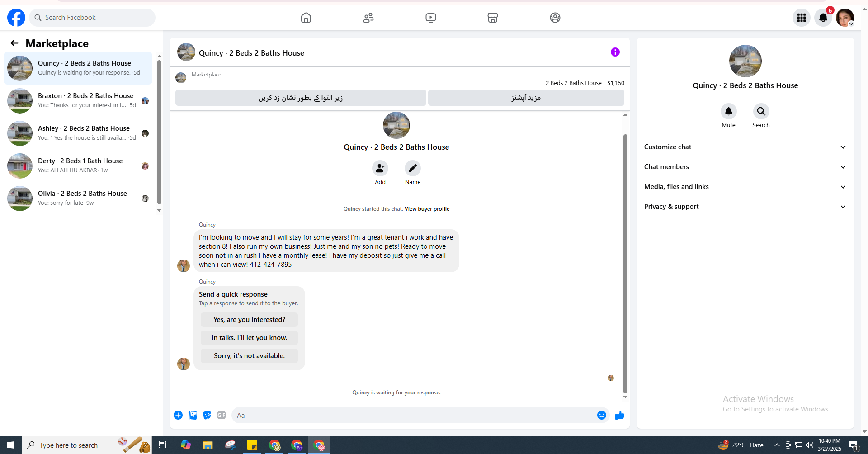The image size is (868, 454).
Task: Open the Windows Start menu
Action: click(x=11, y=445)
